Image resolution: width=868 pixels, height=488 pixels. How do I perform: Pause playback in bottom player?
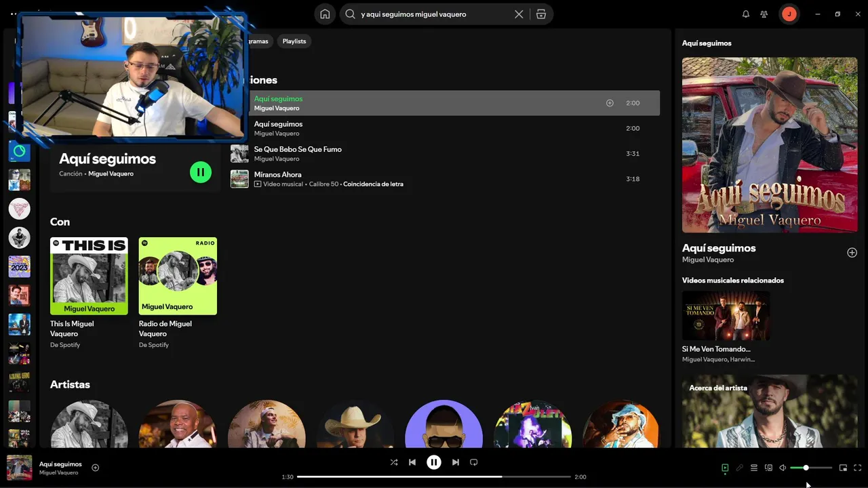click(434, 462)
